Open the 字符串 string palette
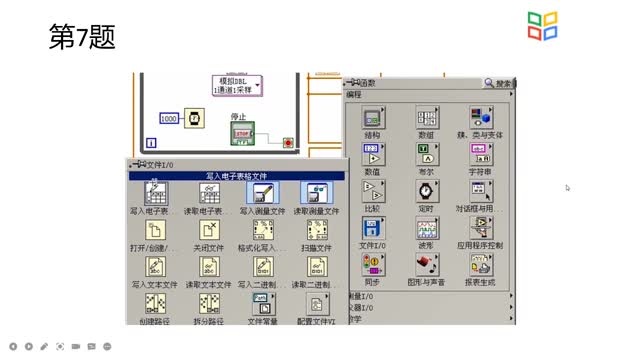This screenshot has height=360, width=640. coord(480,154)
